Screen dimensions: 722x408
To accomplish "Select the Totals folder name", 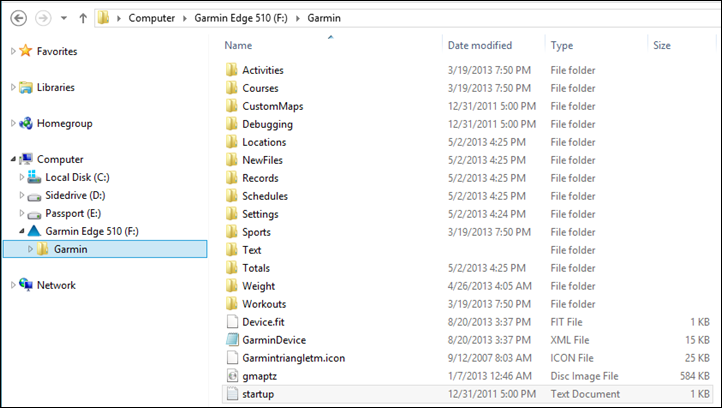I will point(256,268).
